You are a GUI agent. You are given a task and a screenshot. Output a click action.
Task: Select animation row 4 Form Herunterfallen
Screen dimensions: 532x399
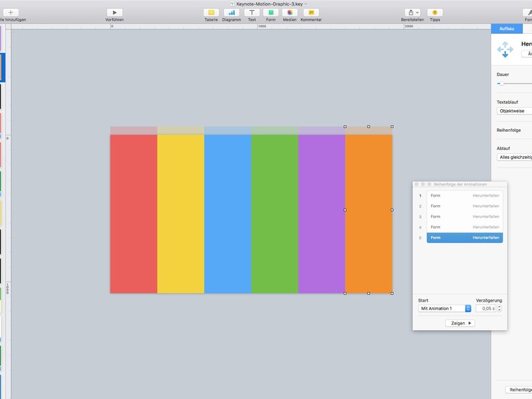click(x=464, y=227)
